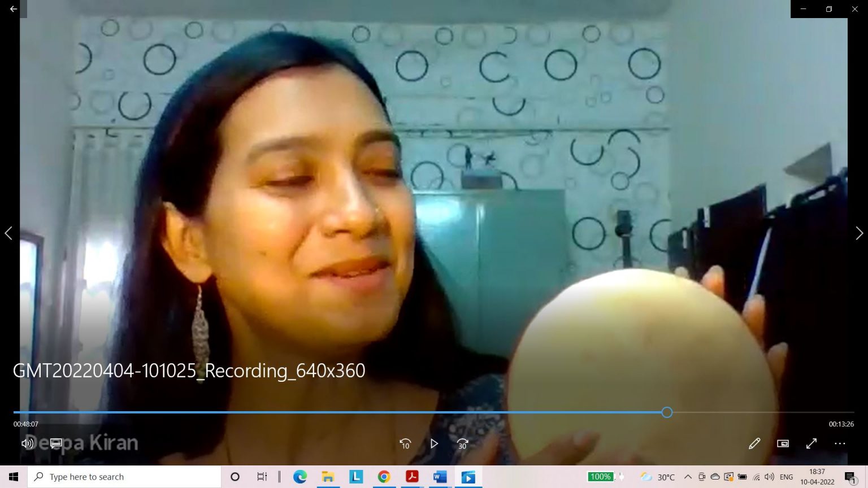Play the paused video recording
This screenshot has width=868, height=488.
pyautogui.click(x=434, y=444)
